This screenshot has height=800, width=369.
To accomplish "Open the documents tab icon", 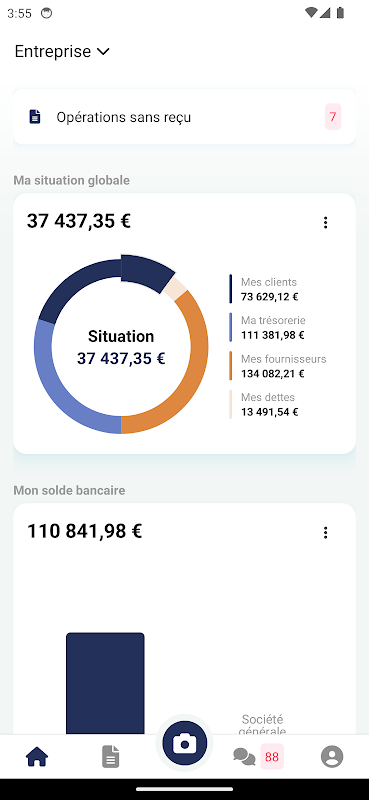I will (110, 756).
